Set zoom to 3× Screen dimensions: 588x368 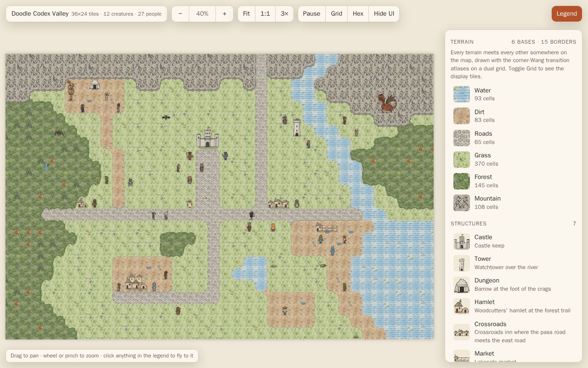coord(284,14)
